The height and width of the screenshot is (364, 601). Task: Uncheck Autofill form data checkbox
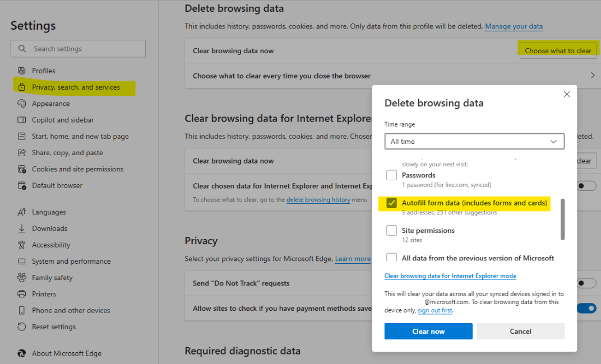(x=391, y=203)
